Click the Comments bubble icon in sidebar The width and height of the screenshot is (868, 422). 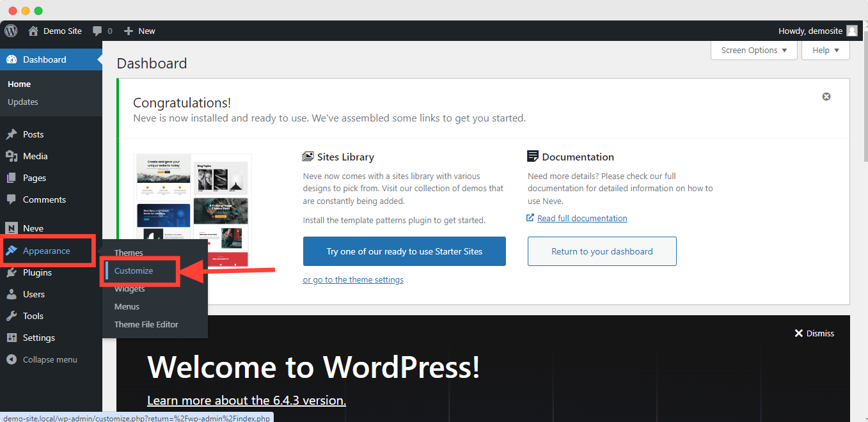(x=11, y=199)
